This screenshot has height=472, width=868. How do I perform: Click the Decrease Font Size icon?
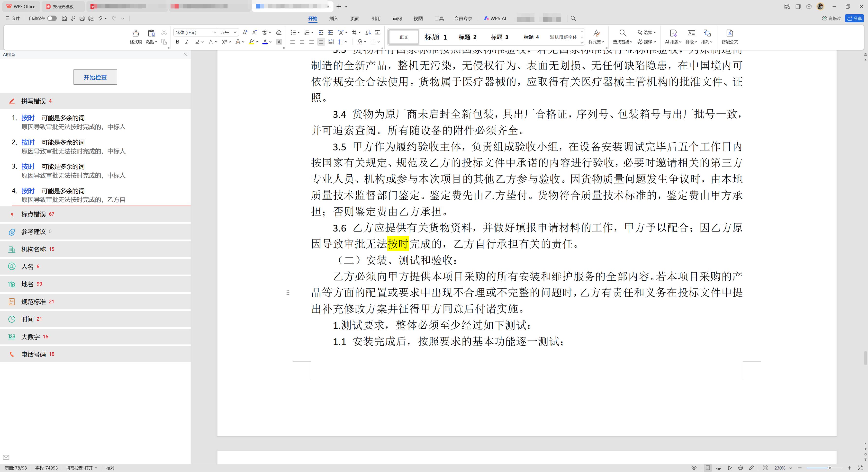click(255, 32)
